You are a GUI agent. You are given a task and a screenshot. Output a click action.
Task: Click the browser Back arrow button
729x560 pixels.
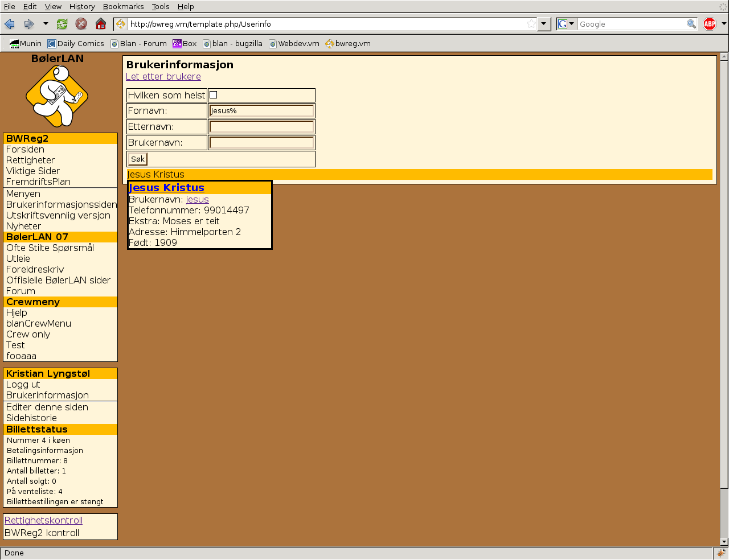10,24
